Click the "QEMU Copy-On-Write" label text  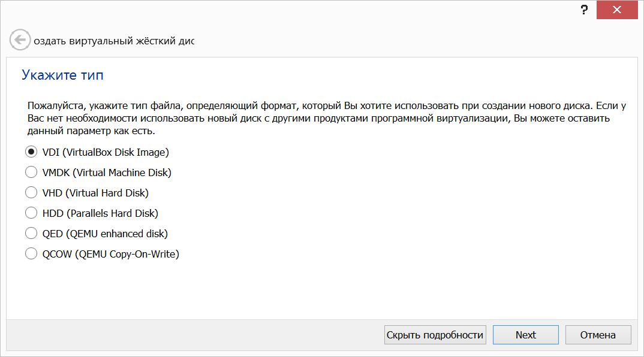pyautogui.click(x=127, y=255)
